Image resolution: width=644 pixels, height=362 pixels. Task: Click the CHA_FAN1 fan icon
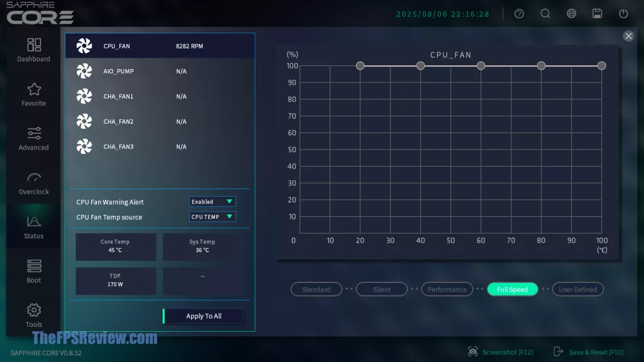(84, 96)
